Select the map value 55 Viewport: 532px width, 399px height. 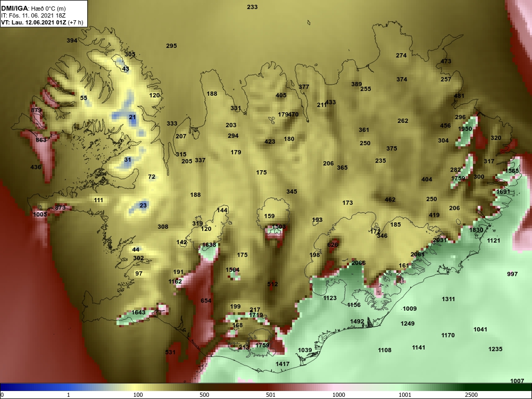tap(84, 98)
